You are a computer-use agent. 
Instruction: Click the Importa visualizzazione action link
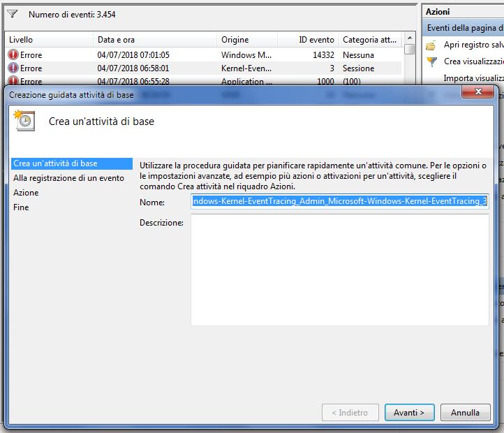point(473,78)
